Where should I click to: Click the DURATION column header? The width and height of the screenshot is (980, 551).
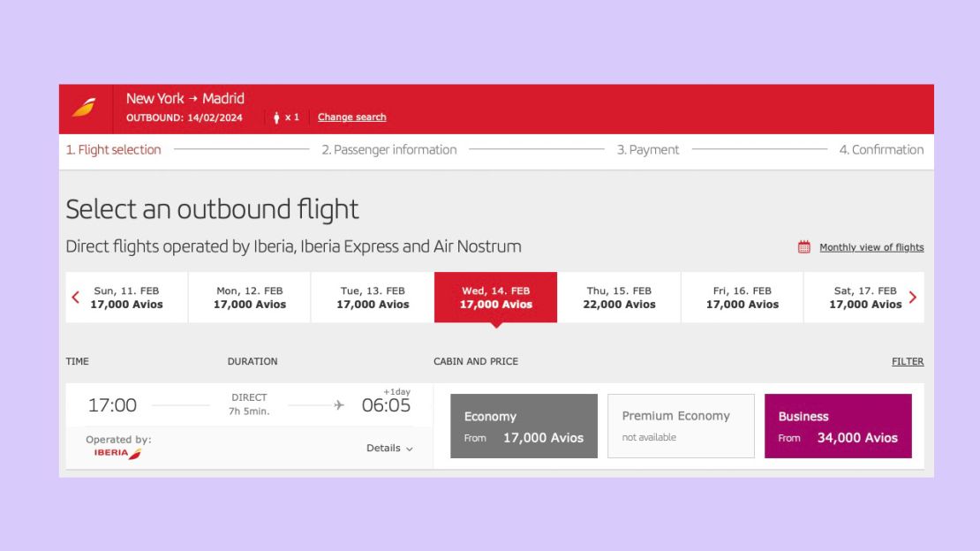253,361
